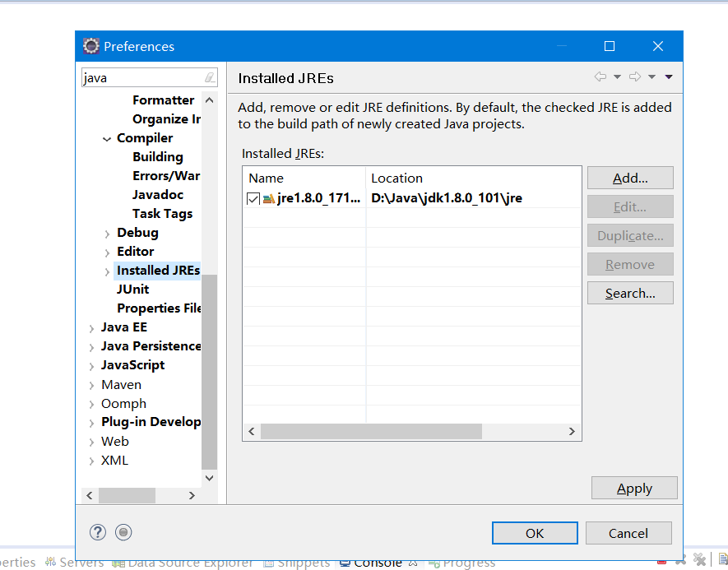
Task: Expand the Maven preferences node
Action: [90, 384]
